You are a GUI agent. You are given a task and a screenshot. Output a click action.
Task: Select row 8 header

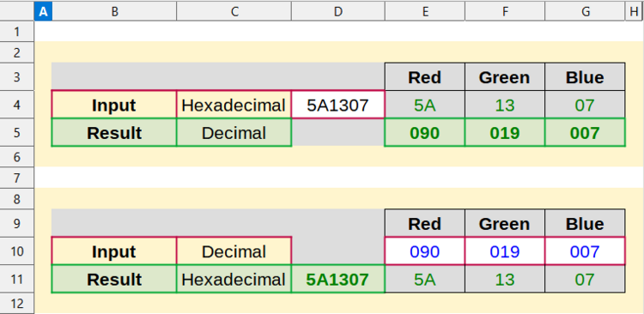click(x=17, y=199)
